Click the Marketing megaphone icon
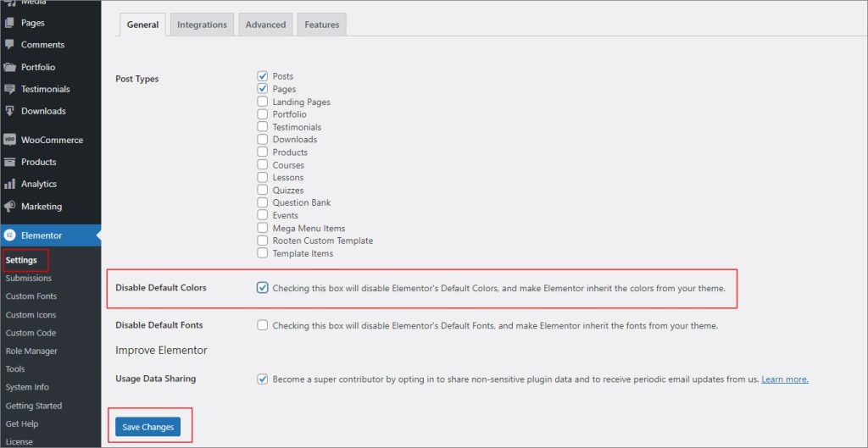Screen dimensions: 868x448 pyautogui.click(x=10, y=206)
